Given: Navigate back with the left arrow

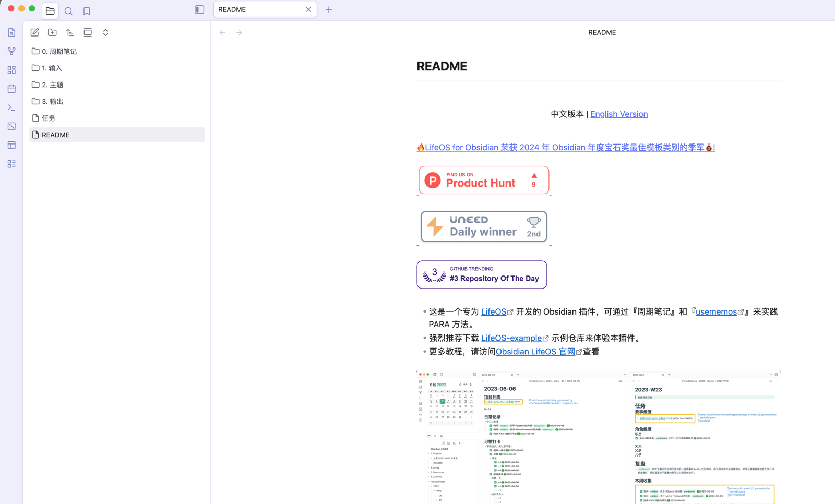Looking at the screenshot, I should [x=222, y=32].
